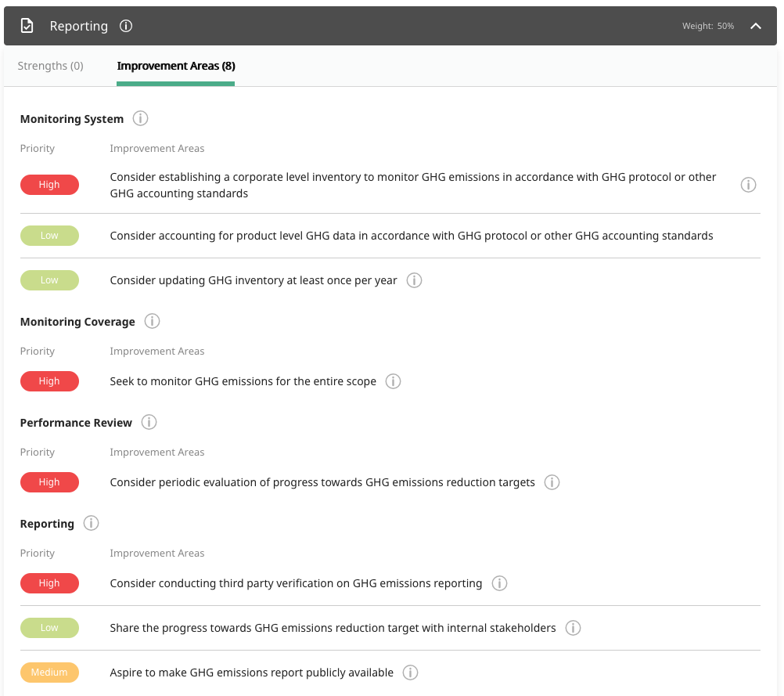Click info icon next to Reporting subsection heading
The width and height of the screenshot is (784, 696).
point(91,524)
